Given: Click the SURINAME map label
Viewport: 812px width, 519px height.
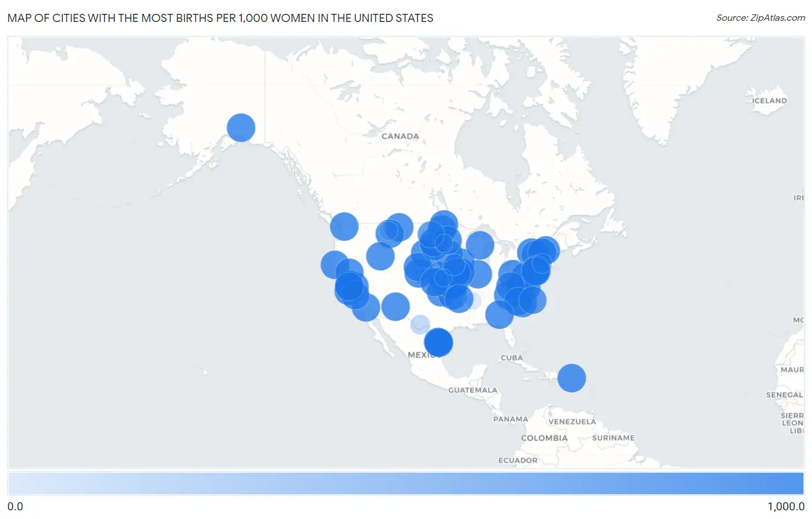Looking at the screenshot, I should pos(613,438).
